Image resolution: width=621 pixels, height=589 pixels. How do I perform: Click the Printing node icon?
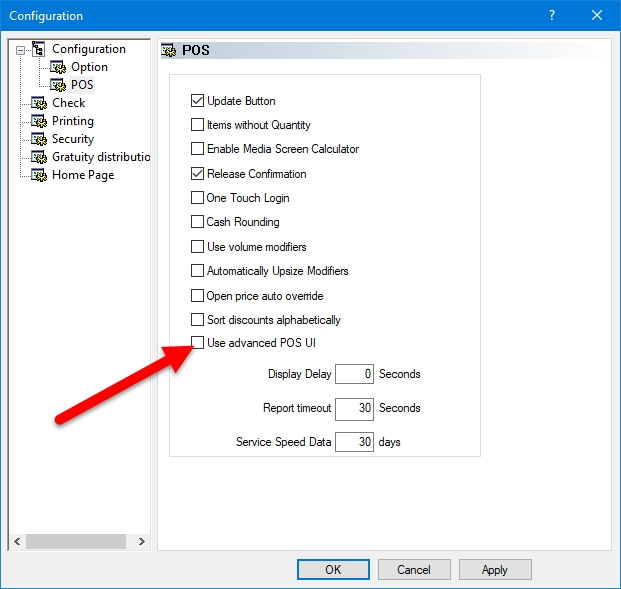[x=39, y=121]
